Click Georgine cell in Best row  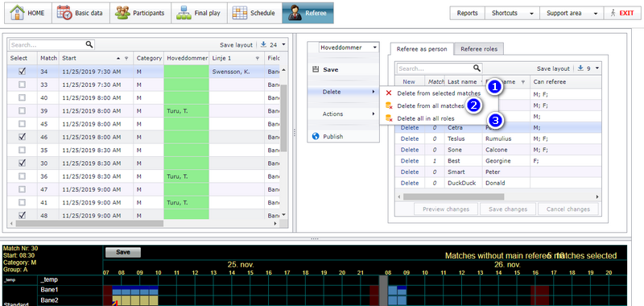point(506,160)
